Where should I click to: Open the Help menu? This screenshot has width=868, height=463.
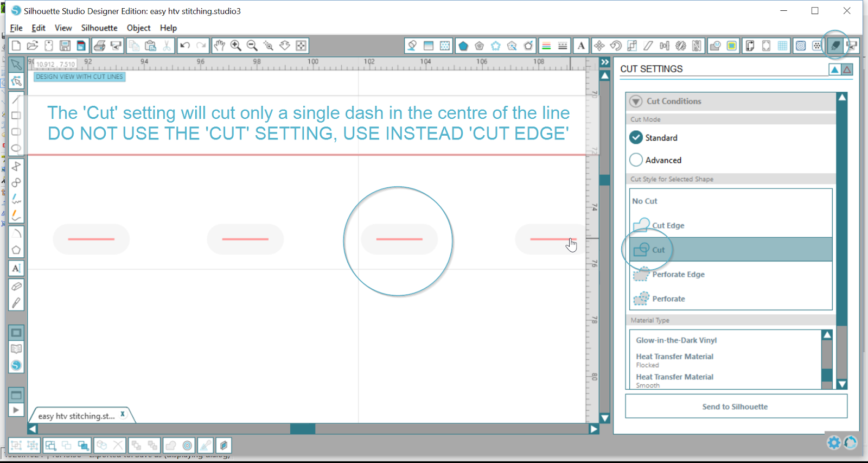[168, 28]
